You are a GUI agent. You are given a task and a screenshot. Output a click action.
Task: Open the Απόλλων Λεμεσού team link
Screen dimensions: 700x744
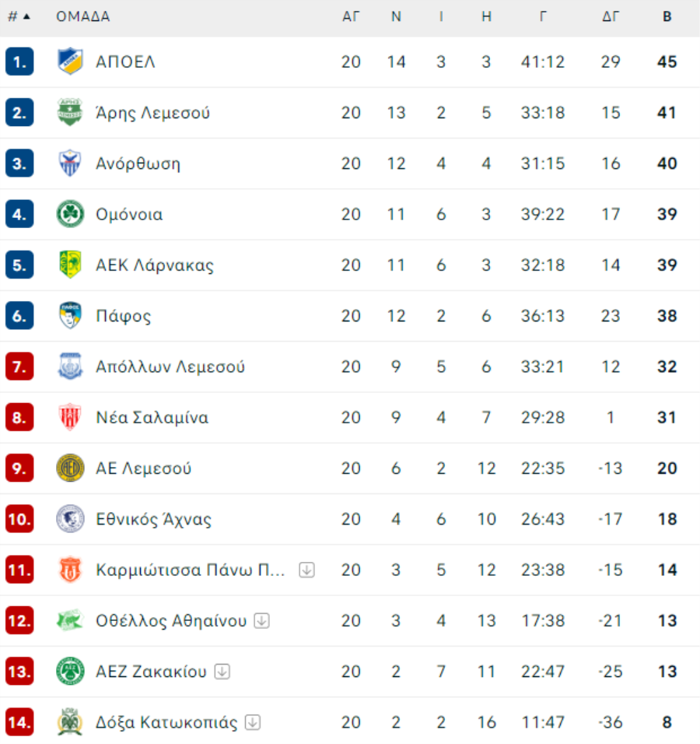(170, 367)
